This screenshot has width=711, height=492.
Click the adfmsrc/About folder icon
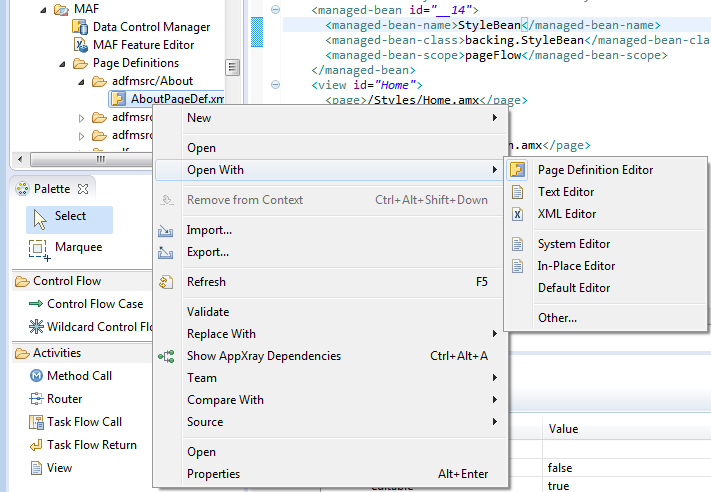[x=99, y=81]
